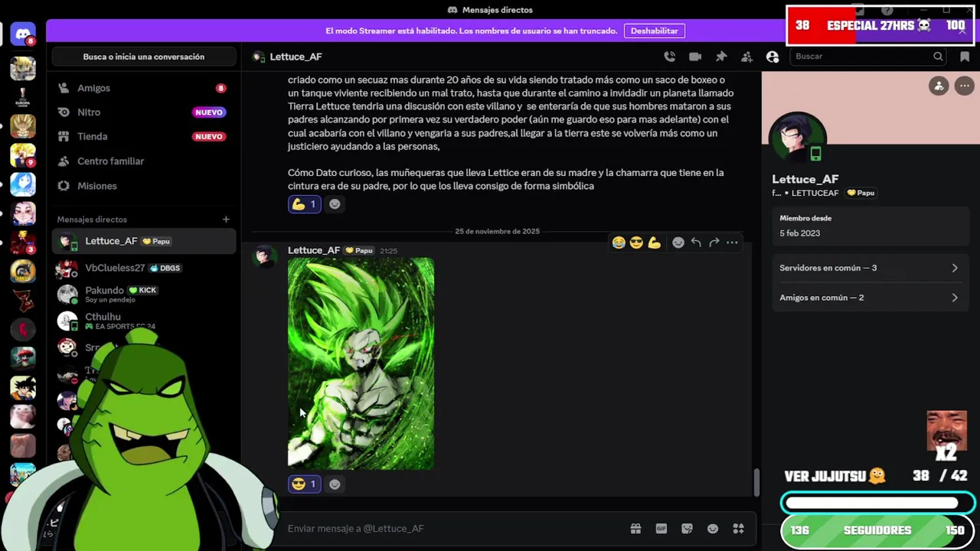Open Tienda section
This screenshot has width=980, height=551.
[x=144, y=136]
